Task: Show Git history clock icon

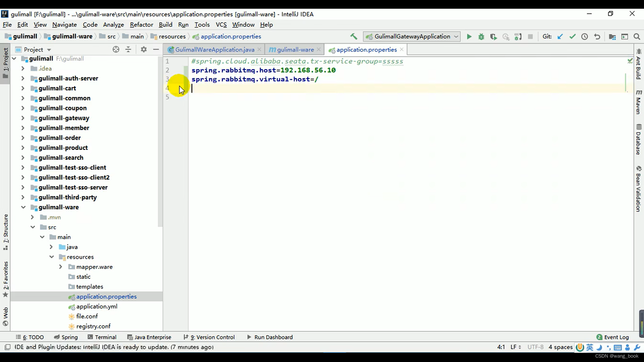Action: 585,37
